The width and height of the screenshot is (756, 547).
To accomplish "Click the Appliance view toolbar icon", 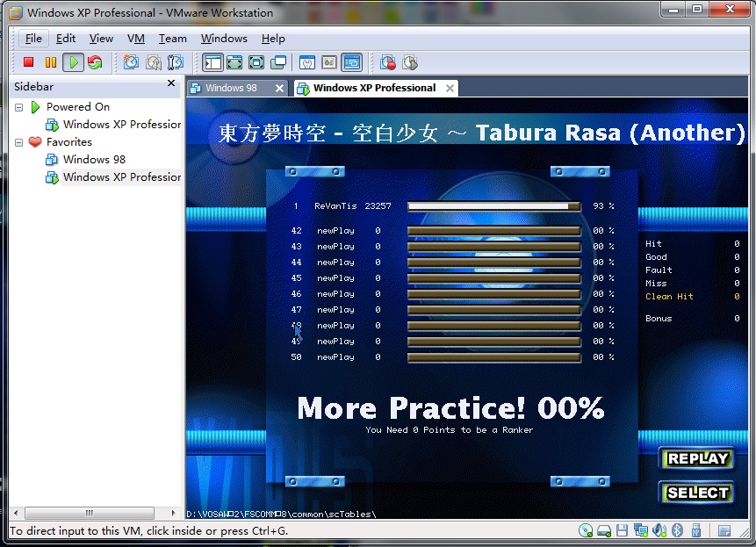I will 329,62.
